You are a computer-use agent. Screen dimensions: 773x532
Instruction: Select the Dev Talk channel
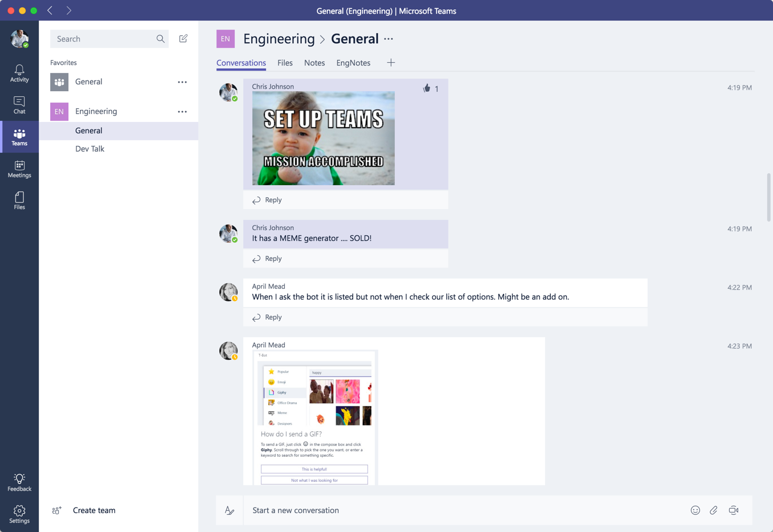[118, 149]
